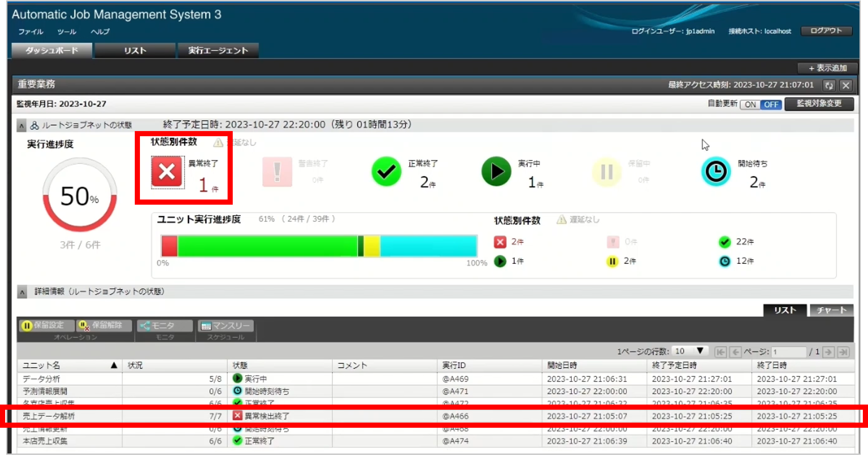
Task: Turn auto update ON
Action: 750,105
